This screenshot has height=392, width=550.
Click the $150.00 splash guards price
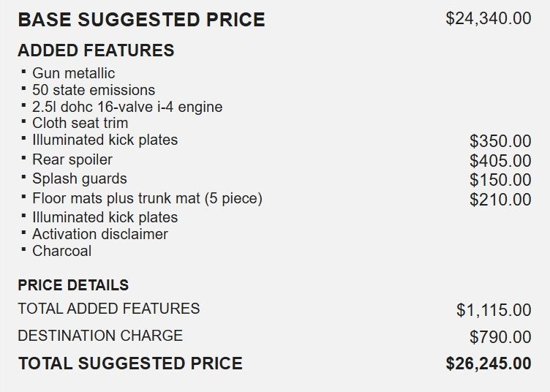pyautogui.click(x=500, y=180)
